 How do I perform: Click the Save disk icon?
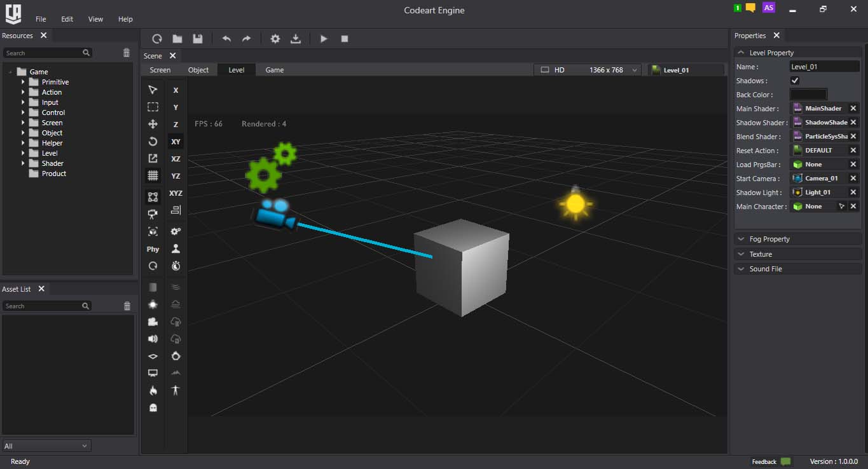click(x=198, y=39)
